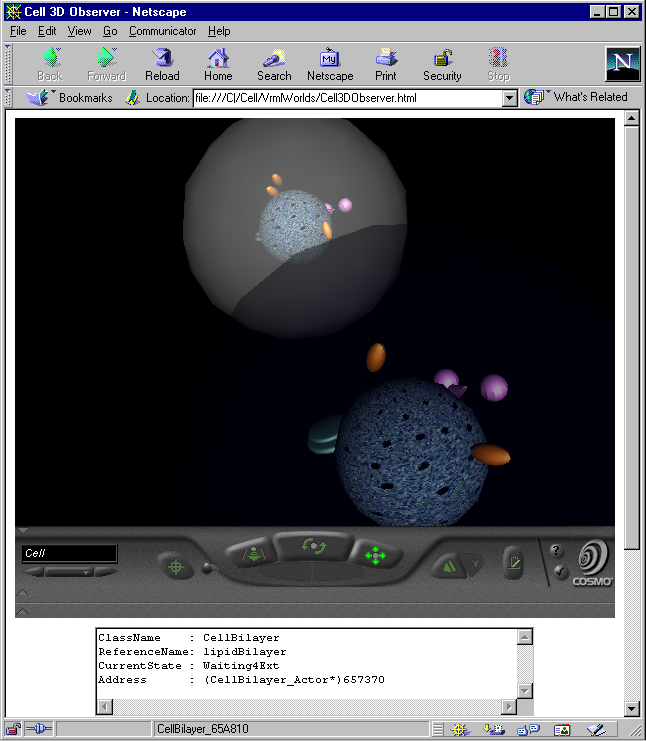Toggle Cosmo rotate movement mode
The width and height of the screenshot is (646, 741).
pos(313,546)
